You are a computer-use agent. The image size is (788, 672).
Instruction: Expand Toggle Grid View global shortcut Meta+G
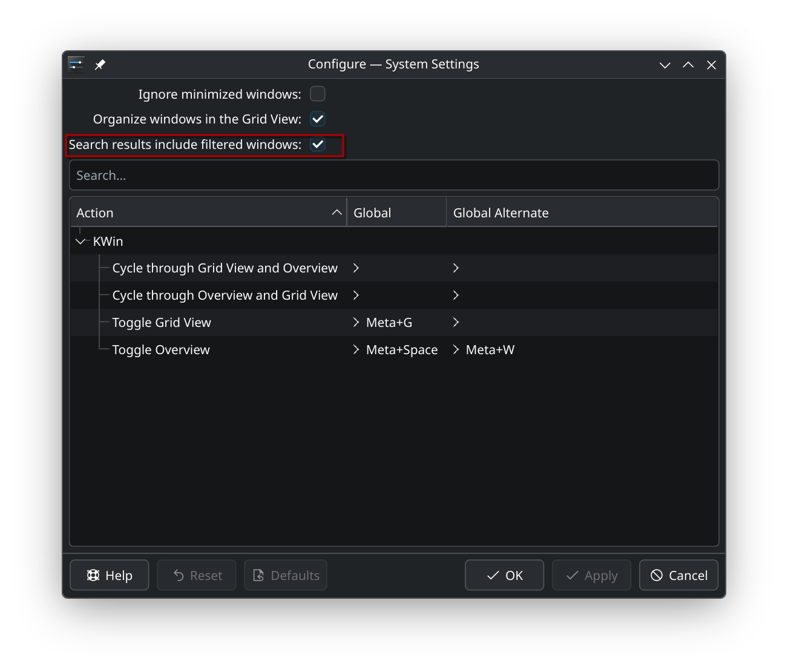pos(356,323)
